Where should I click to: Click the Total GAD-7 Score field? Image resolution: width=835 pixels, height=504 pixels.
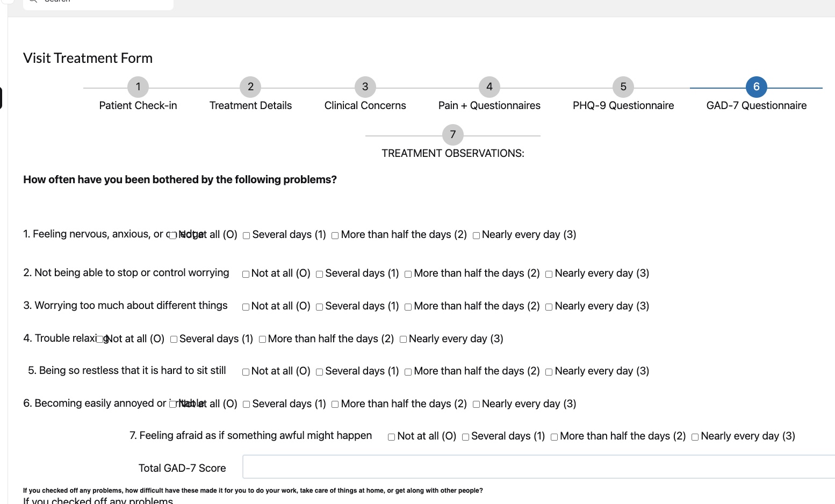[537, 467]
